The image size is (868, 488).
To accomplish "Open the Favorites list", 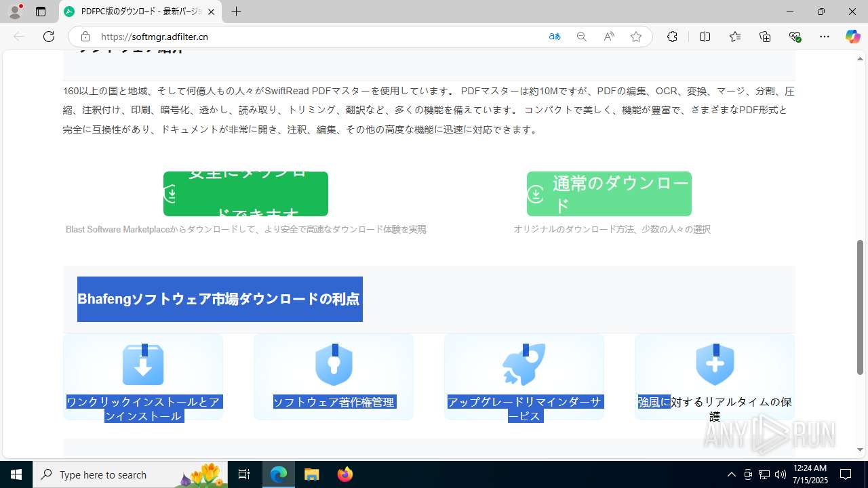I will click(x=735, y=37).
